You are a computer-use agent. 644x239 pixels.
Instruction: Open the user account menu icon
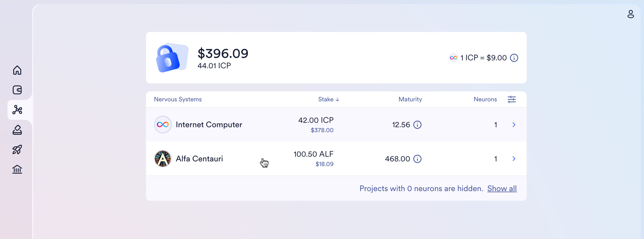(631, 14)
